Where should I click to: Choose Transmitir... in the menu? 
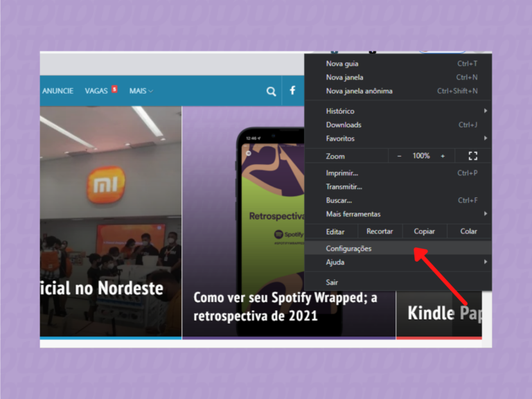coord(398,186)
